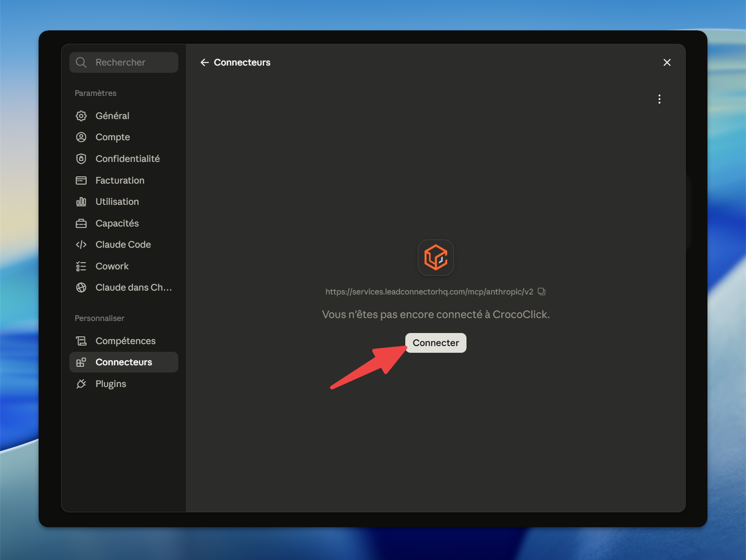Select Claude dans Ch… entry
Viewport: 746px width, 560px height.
[124, 288]
